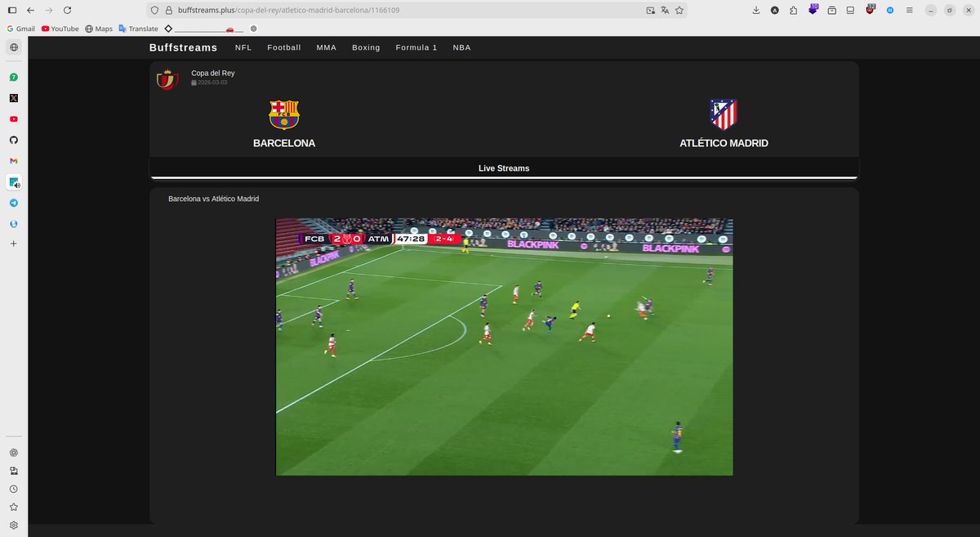The height and width of the screenshot is (537, 980).
Task: Open the uBlock shield extension icon
Action: tap(871, 10)
